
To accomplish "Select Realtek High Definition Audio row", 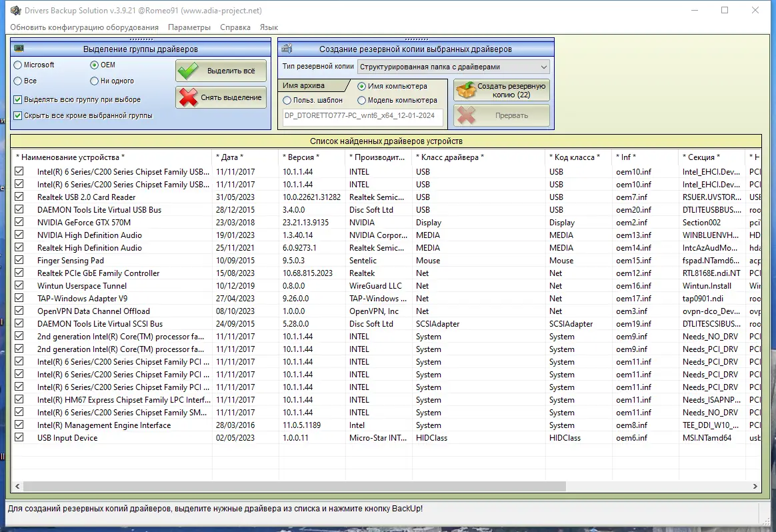I will pyautogui.click(x=386, y=248).
